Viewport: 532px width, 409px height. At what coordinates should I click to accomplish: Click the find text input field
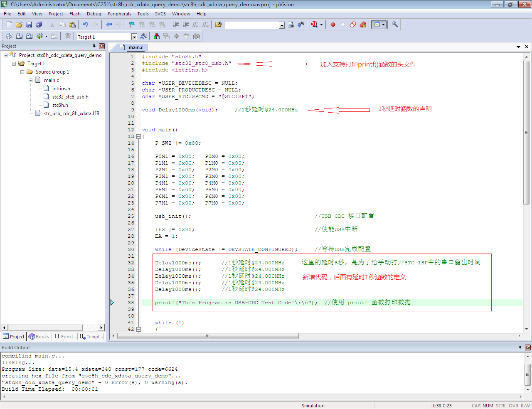[x=251, y=25]
